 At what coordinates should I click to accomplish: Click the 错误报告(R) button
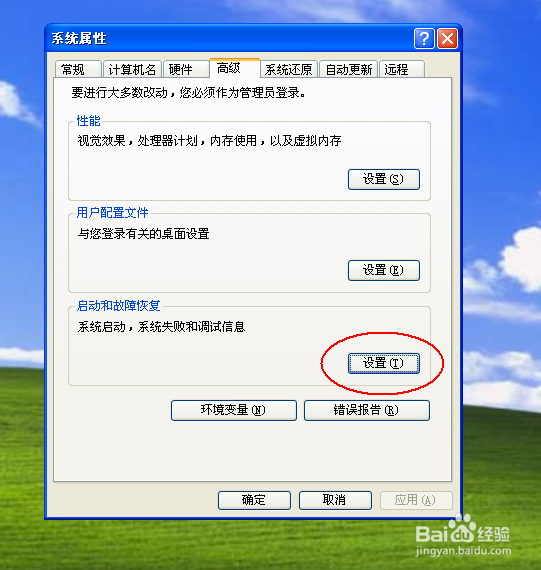[366, 410]
